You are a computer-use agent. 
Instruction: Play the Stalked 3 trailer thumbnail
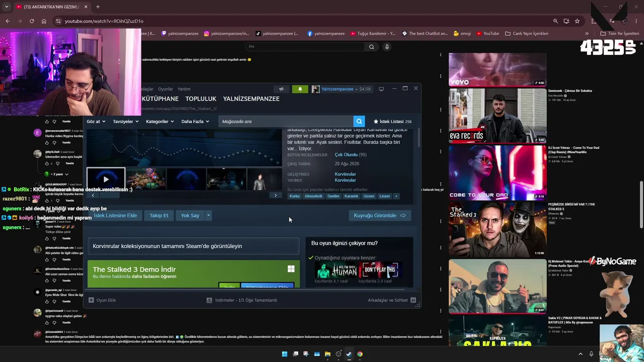pyautogui.click(x=106, y=179)
